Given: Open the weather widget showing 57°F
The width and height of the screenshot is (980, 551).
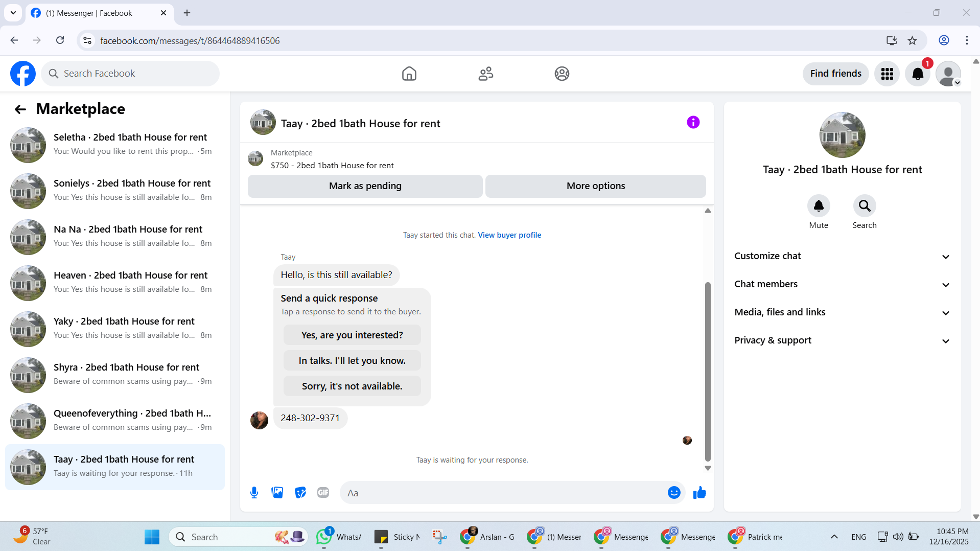Looking at the screenshot, I should [x=32, y=537].
